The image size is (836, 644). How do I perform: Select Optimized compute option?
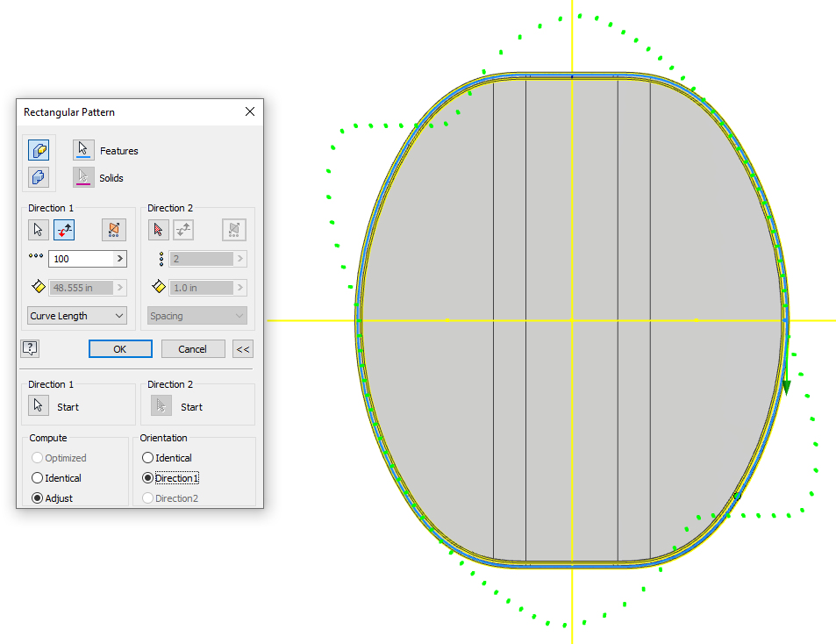pos(59,458)
